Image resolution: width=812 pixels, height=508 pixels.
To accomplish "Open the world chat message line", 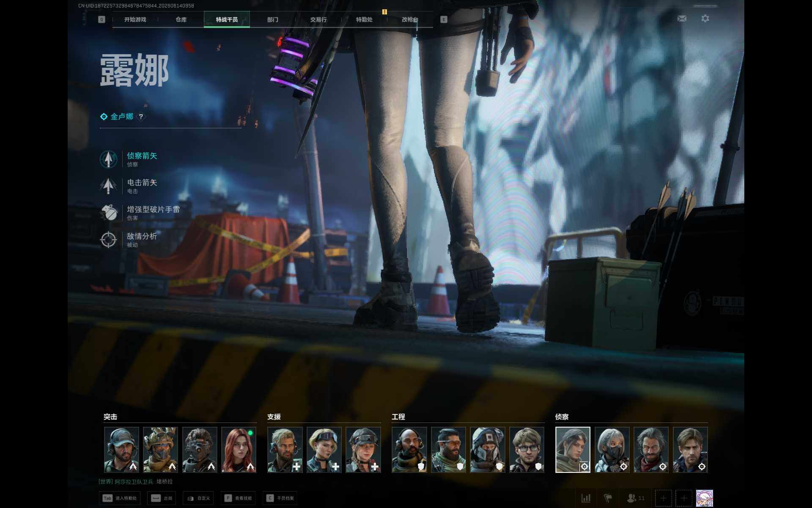I will click(x=136, y=481).
